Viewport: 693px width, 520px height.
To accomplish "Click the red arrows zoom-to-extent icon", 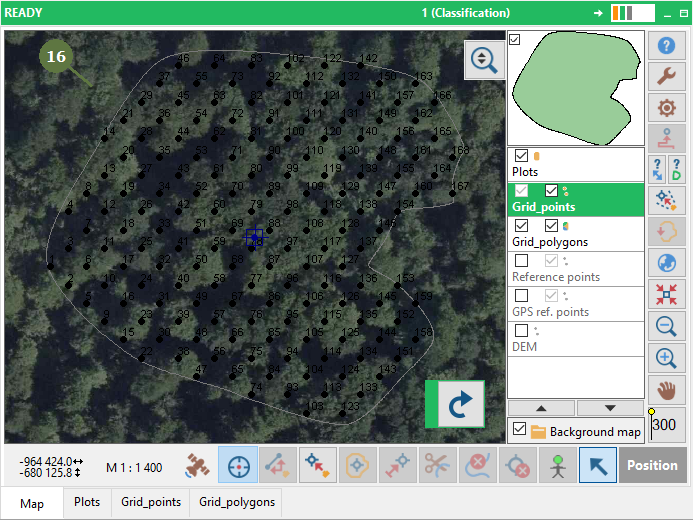I will 665,294.
